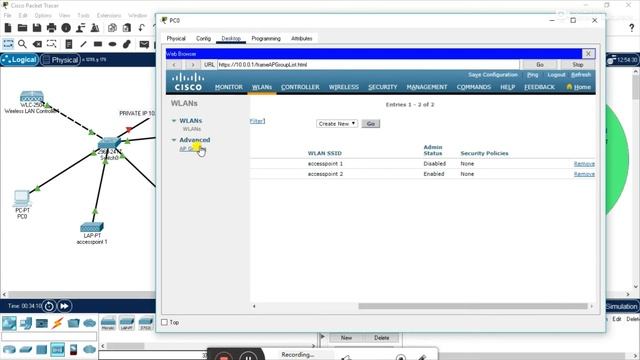This screenshot has width=640, height=360.
Task: Click the Undo arrow icon
Action: 141,28
